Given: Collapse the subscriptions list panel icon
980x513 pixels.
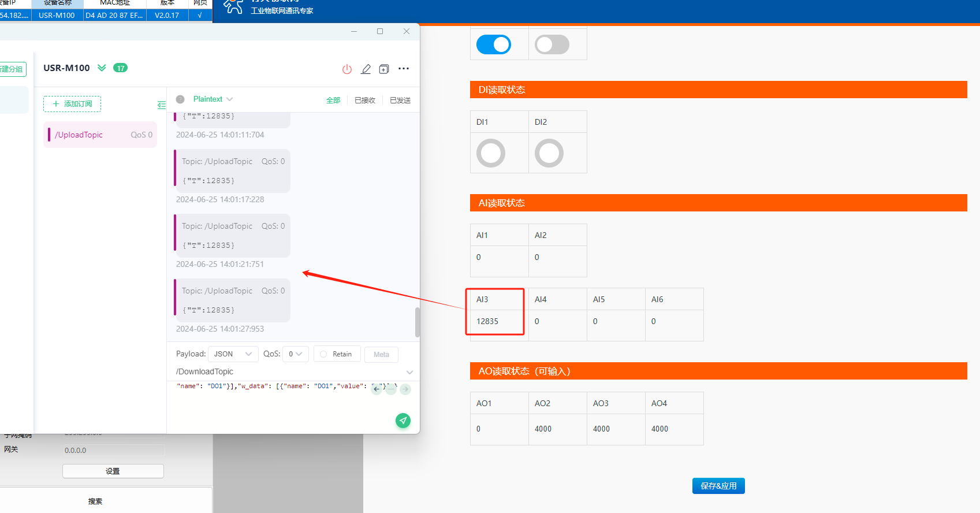Looking at the screenshot, I should [162, 105].
